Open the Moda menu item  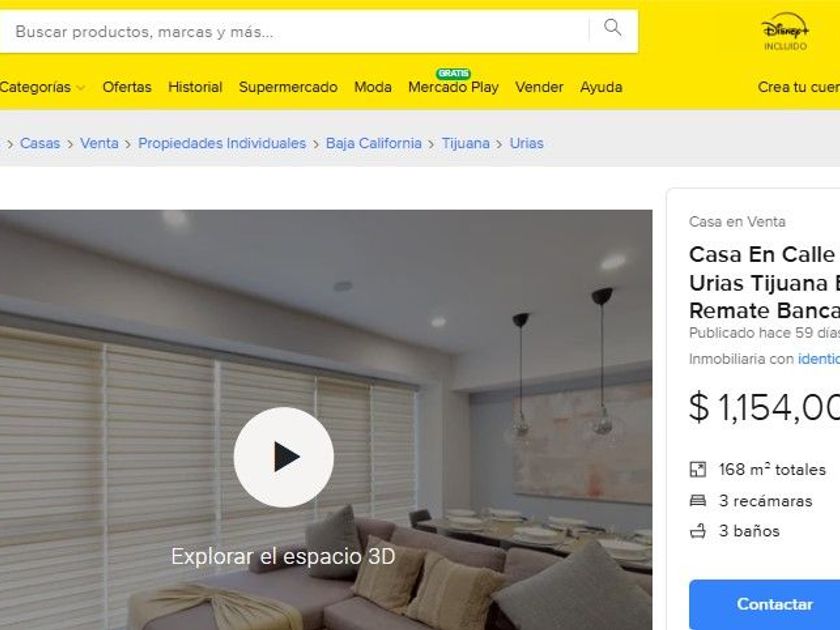click(x=373, y=87)
